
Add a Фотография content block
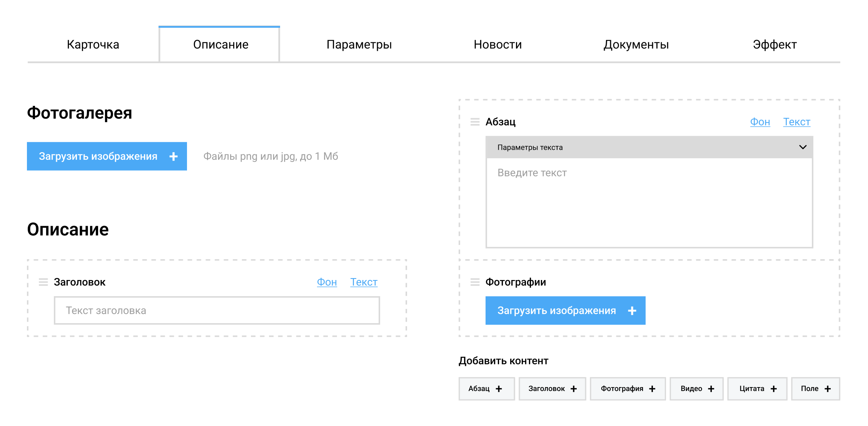(x=628, y=389)
